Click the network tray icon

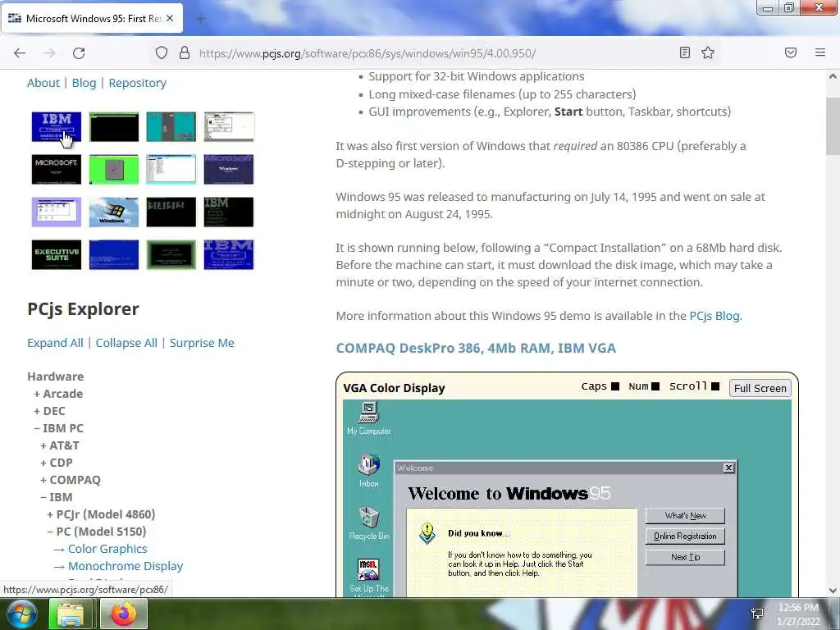tap(757, 614)
